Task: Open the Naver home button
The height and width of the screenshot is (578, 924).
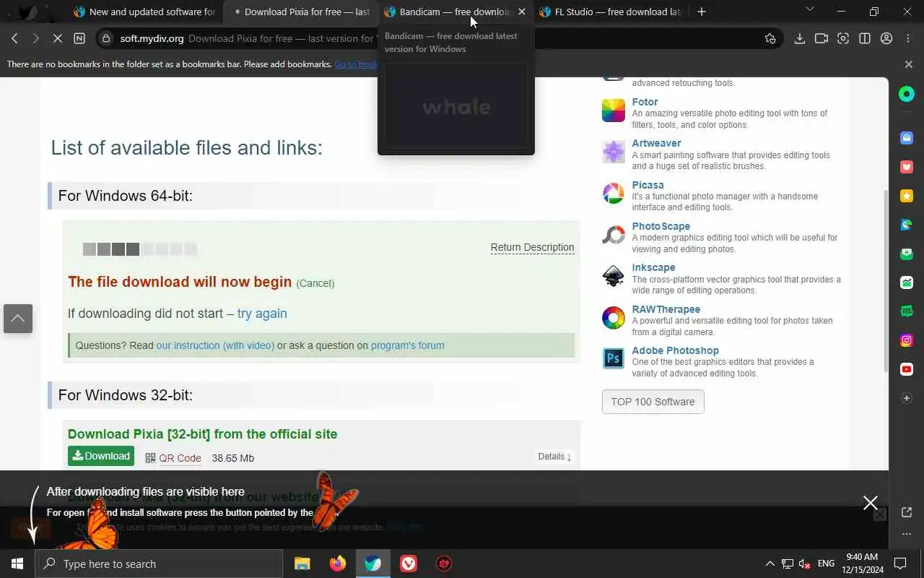Action: click(79, 38)
